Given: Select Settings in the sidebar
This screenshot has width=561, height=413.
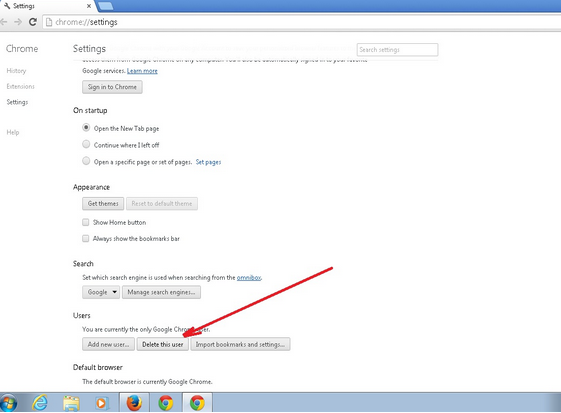Looking at the screenshot, I should click(17, 102).
